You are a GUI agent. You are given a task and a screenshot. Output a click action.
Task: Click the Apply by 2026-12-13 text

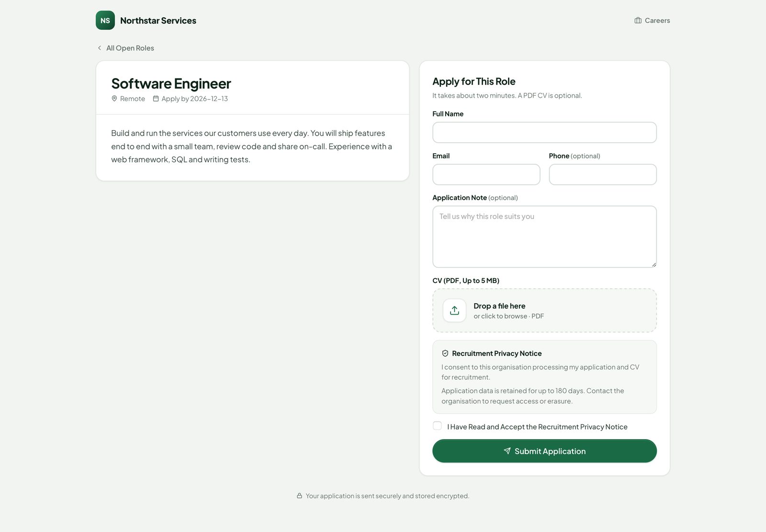click(x=194, y=99)
